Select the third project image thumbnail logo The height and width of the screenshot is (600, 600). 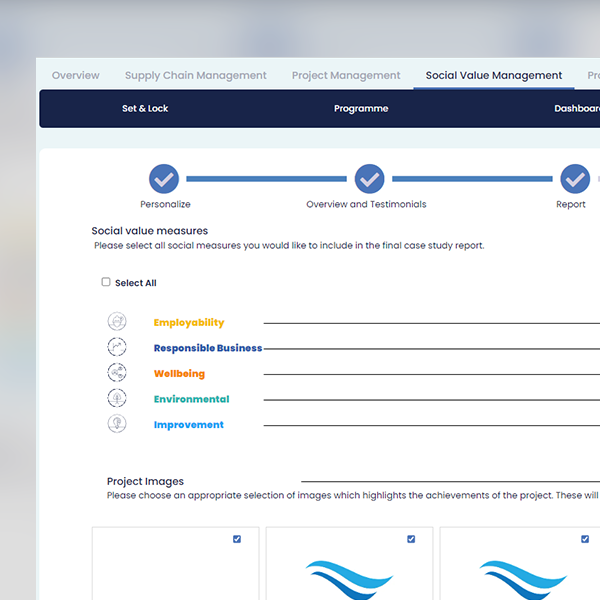pyautogui.click(x=523, y=580)
